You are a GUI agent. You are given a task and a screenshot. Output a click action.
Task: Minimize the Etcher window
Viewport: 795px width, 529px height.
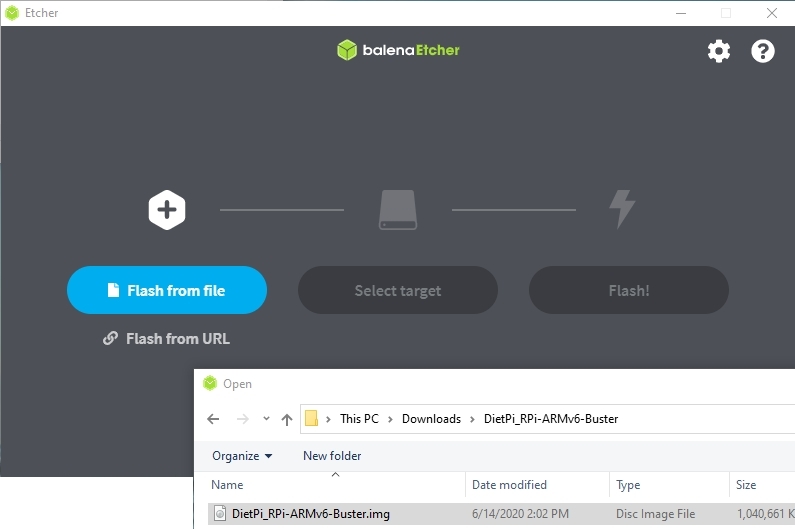(681, 13)
